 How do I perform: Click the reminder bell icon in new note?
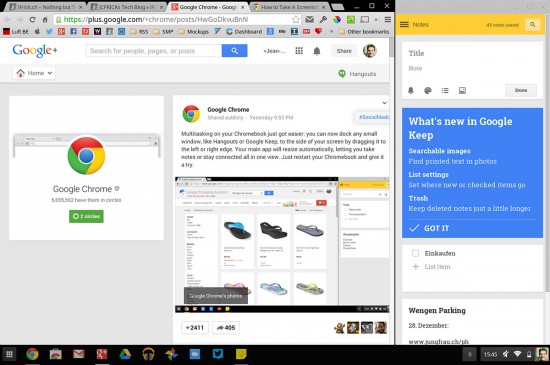click(x=411, y=90)
